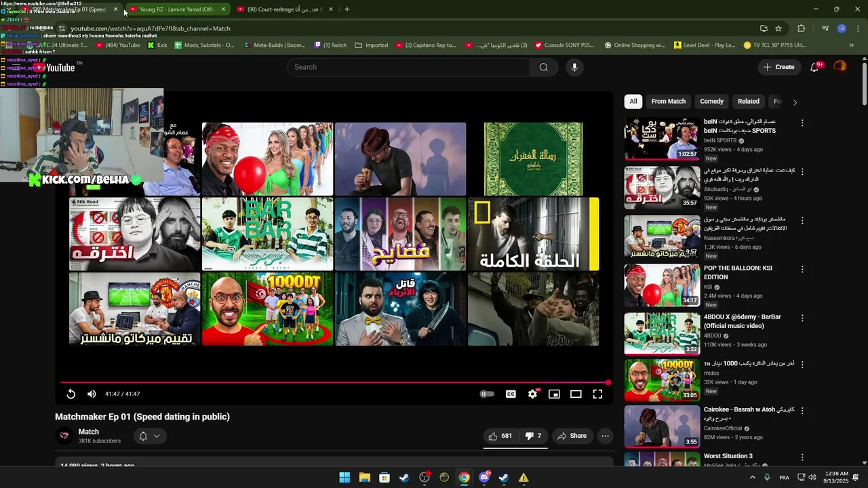Click the video progress bar
This screenshot has width=868, height=488.
(336, 382)
